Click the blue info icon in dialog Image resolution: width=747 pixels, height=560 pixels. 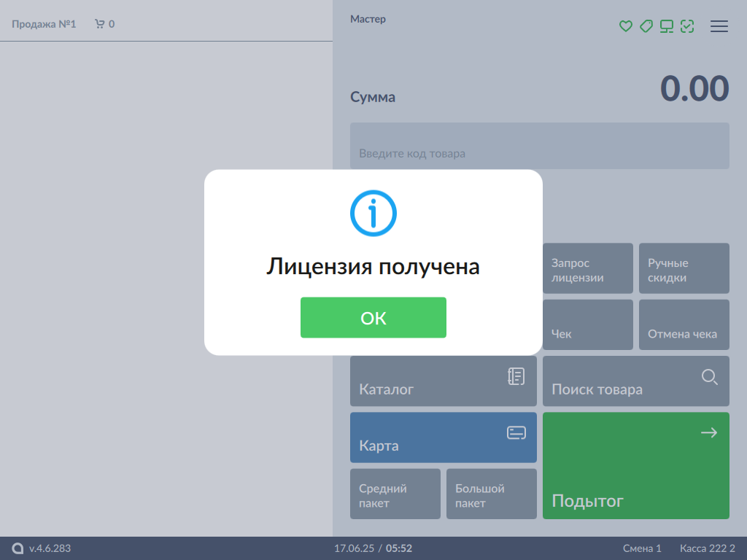pos(373,213)
